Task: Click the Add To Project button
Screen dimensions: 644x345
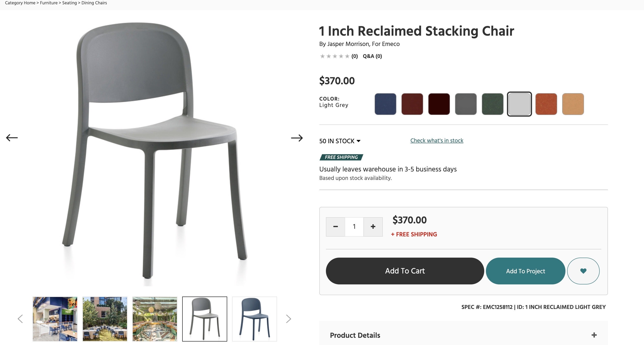Action: [x=525, y=271]
